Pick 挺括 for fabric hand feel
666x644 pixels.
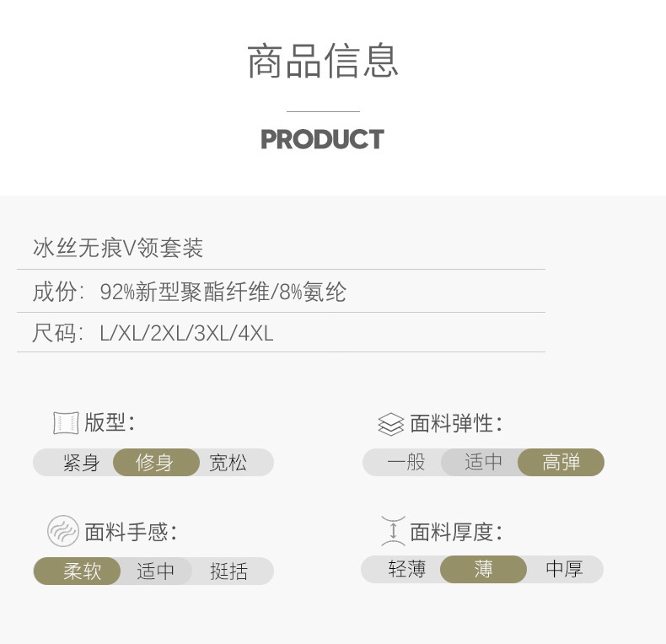(x=229, y=572)
